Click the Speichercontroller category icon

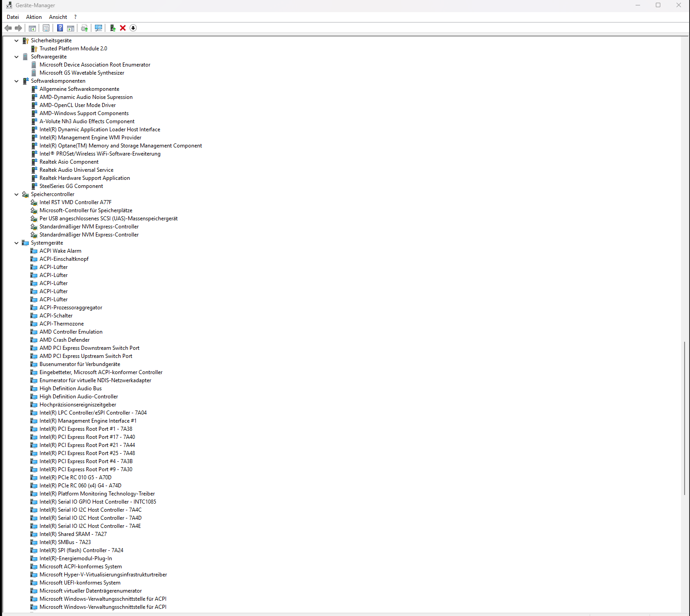(x=26, y=194)
